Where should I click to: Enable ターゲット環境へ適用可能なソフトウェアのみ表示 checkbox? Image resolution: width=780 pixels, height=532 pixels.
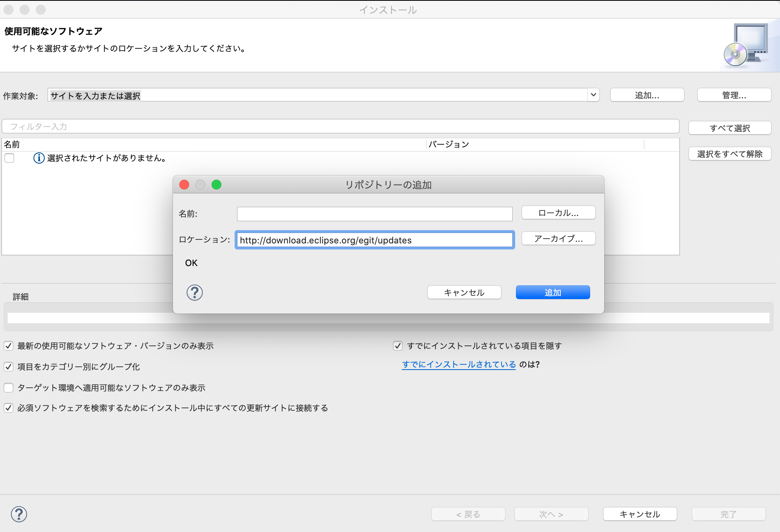(x=8, y=388)
